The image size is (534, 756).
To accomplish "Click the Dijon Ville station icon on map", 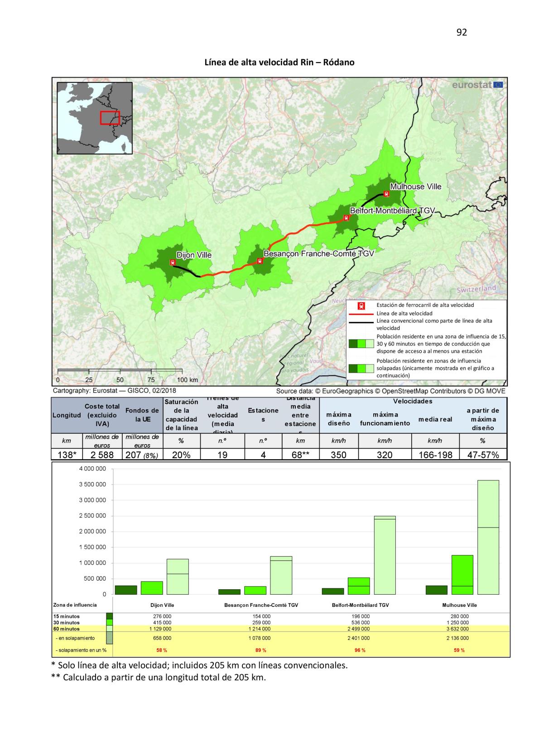I will point(173,262).
